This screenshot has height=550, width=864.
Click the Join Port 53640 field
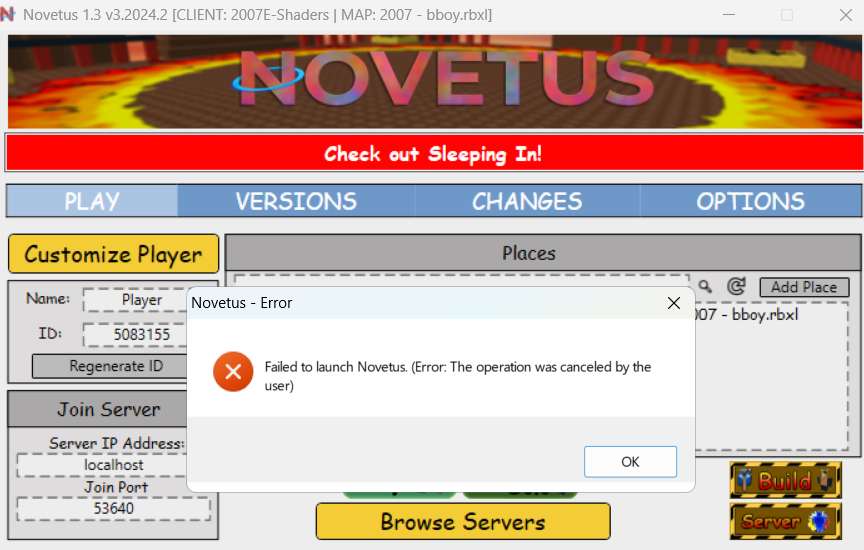[114, 509]
